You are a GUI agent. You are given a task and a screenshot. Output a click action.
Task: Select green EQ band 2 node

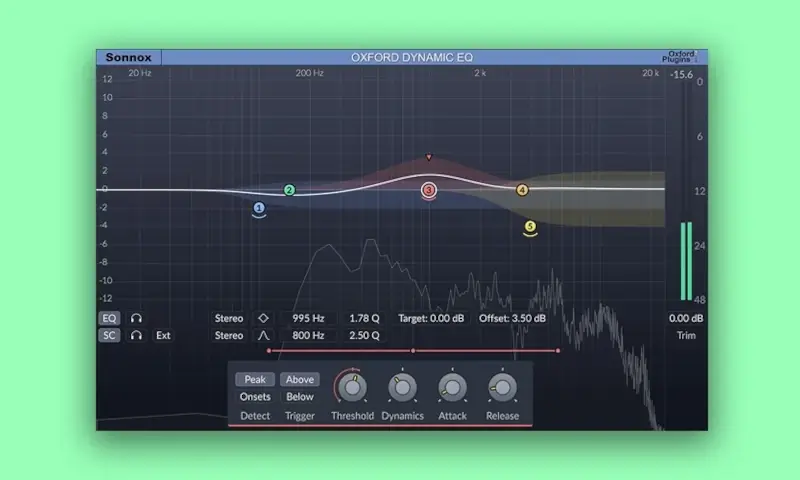pos(289,190)
